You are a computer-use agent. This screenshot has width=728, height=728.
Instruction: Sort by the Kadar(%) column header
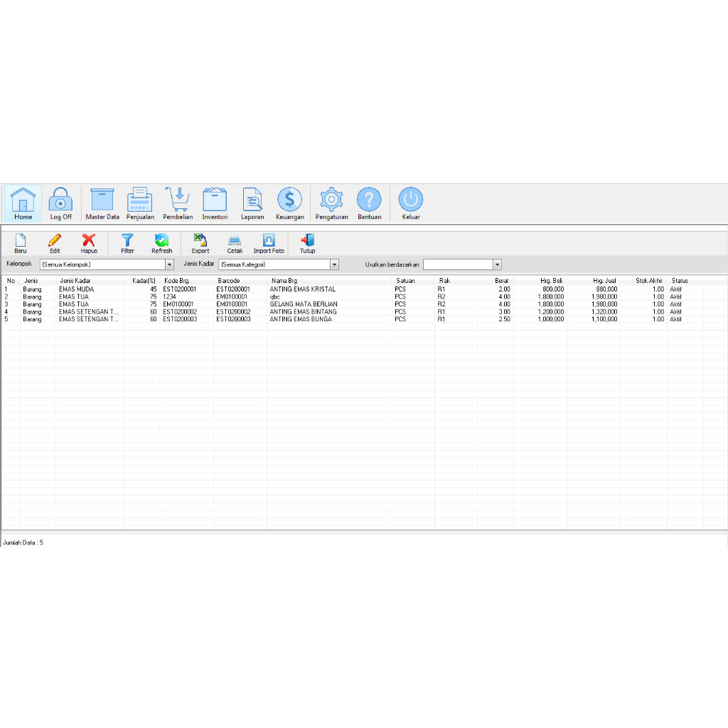click(x=141, y=280)
